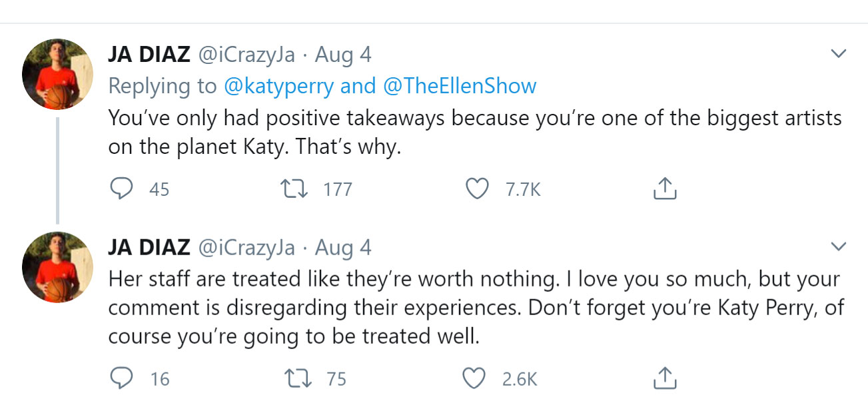The height and width of the screenshot is (401, 868).
Task: Reply to the first tweet via comment icon
Action: pos(121,190)
